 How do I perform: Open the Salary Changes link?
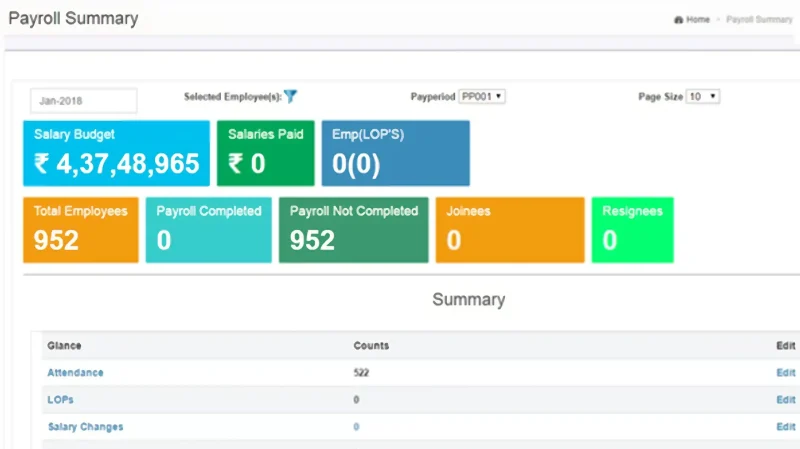[x=85, y=427]
